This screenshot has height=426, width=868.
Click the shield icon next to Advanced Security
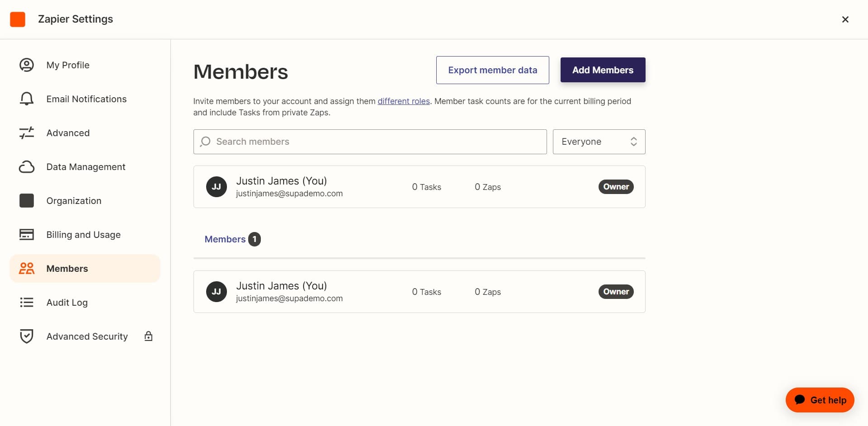point(27,336)
